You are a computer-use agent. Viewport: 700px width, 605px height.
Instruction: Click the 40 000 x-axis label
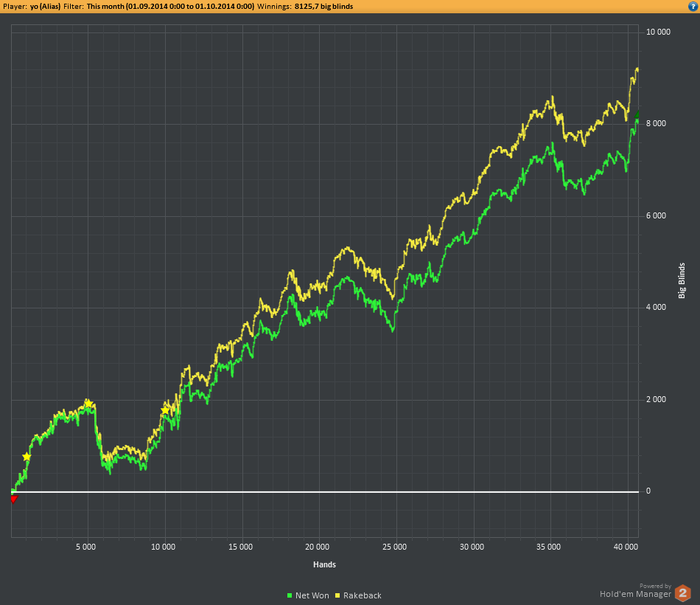pos(626,547)
